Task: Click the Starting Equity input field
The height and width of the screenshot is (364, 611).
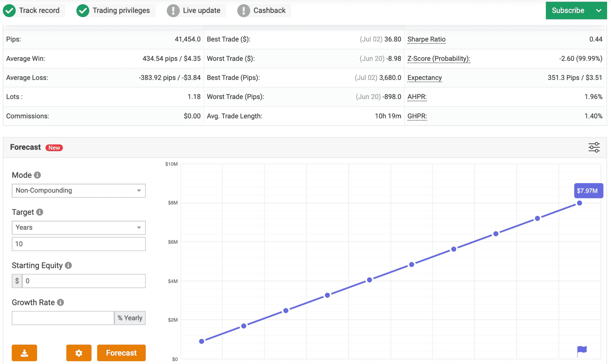Action: 84,281
